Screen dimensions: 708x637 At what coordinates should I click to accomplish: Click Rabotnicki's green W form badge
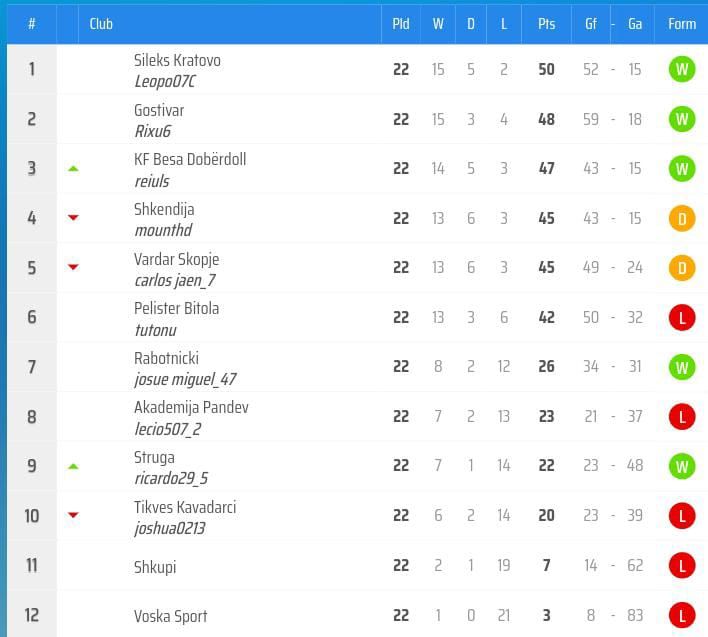pos(682,367)
